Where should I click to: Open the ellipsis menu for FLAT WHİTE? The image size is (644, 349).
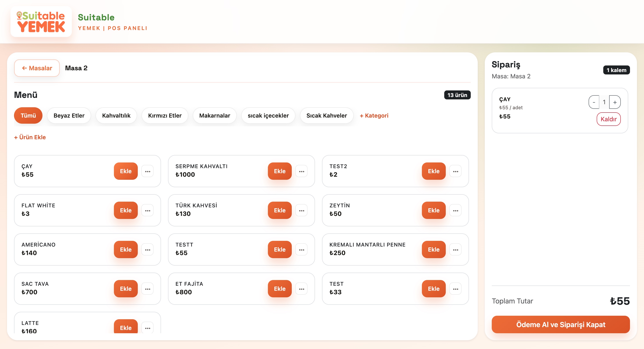[147, 211]
